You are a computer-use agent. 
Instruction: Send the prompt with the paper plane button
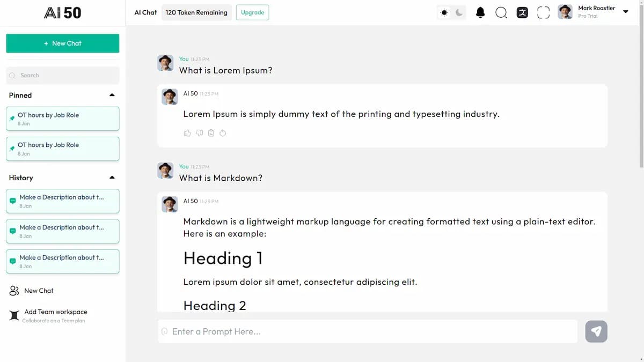596,331
